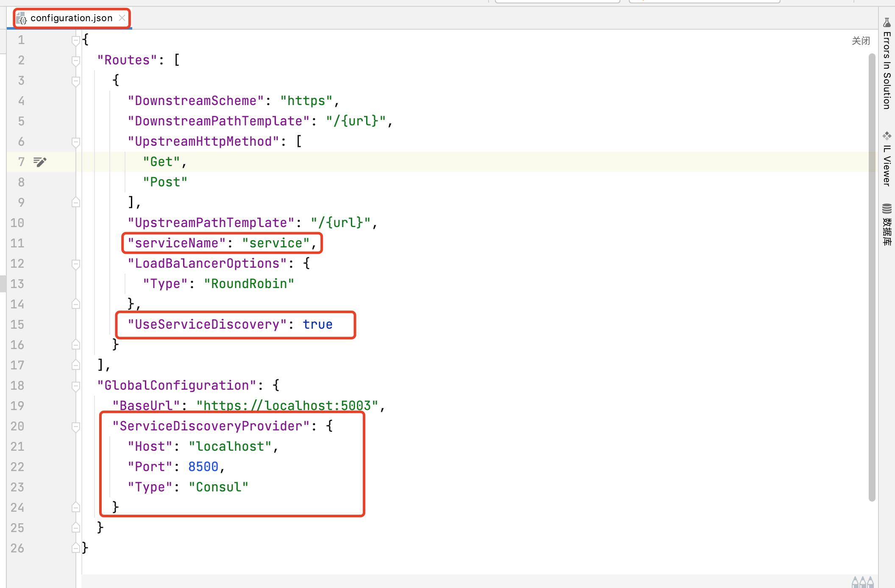Click the "Post" method string

[165, 182]
